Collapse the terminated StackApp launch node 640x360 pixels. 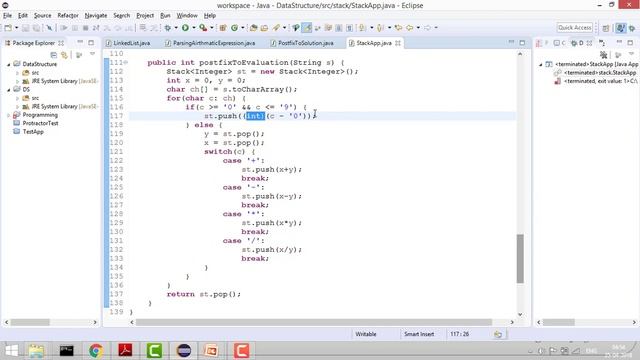(541, 64)
